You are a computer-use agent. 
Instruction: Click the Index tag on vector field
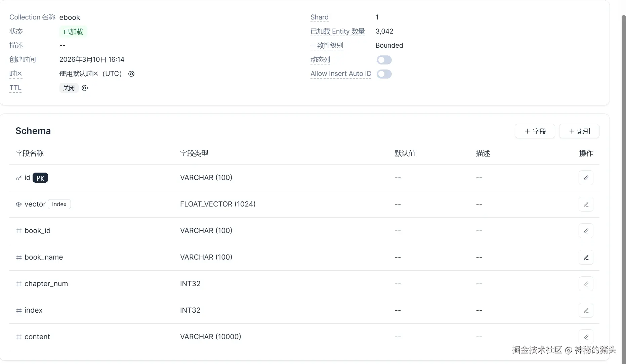coord(59,204)
